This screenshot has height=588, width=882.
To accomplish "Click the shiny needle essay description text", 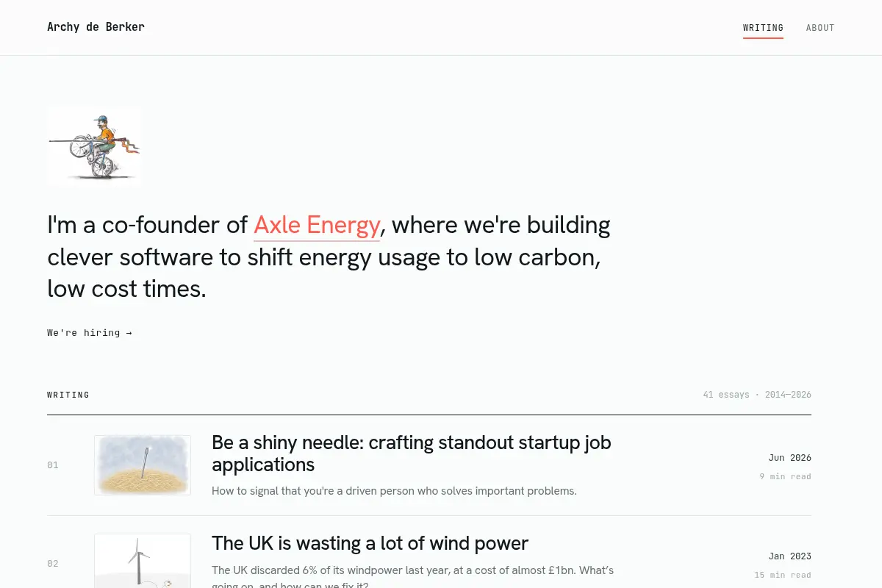I will 394,491.
